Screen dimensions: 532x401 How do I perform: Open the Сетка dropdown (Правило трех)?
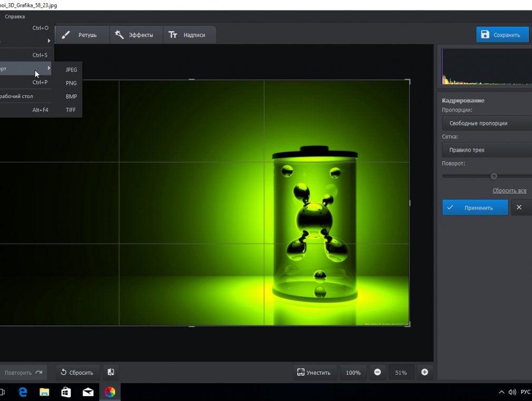point(487,150)
